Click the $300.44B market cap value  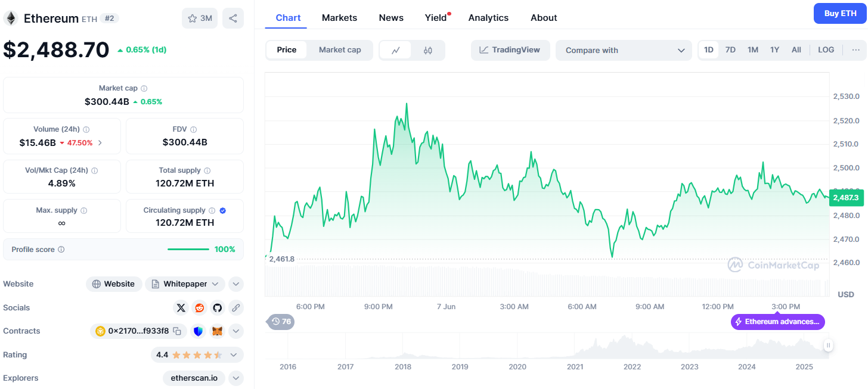[x=107, y=101]
